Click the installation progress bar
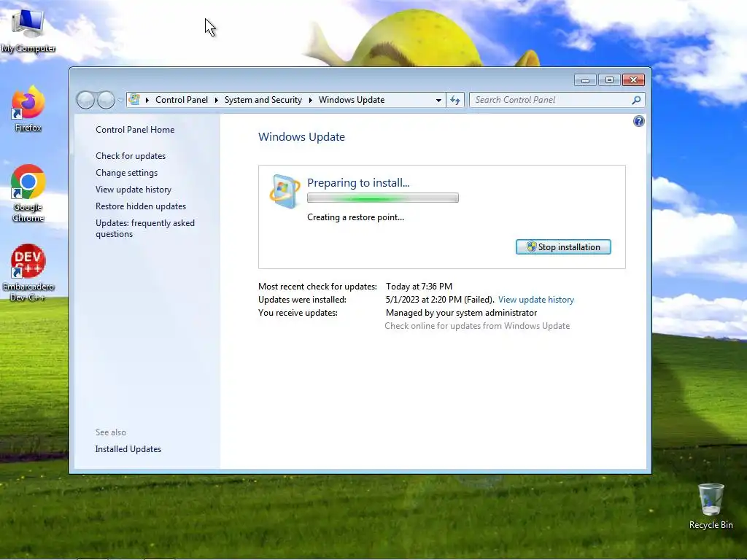 [x=382, y=198]
